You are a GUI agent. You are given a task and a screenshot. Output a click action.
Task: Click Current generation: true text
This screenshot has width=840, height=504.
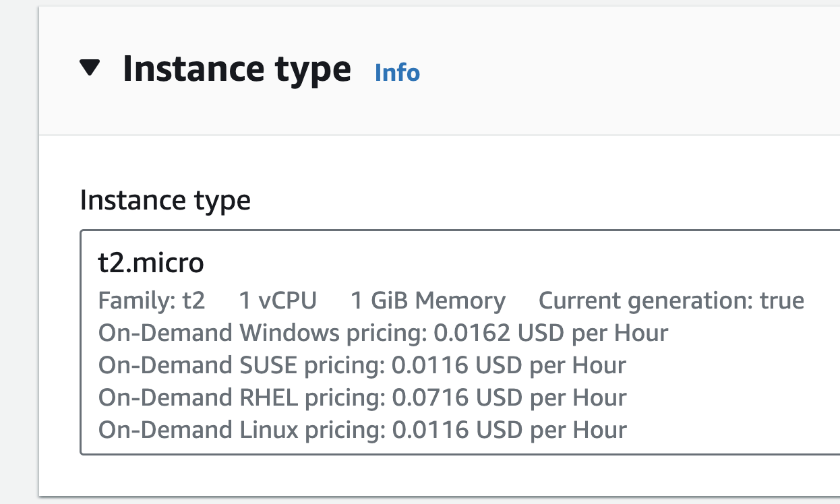[x=671, y=301]
